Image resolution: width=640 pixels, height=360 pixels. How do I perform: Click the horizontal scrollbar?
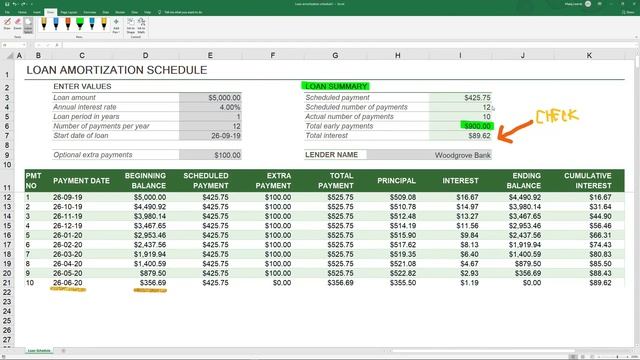click(482, 351)
